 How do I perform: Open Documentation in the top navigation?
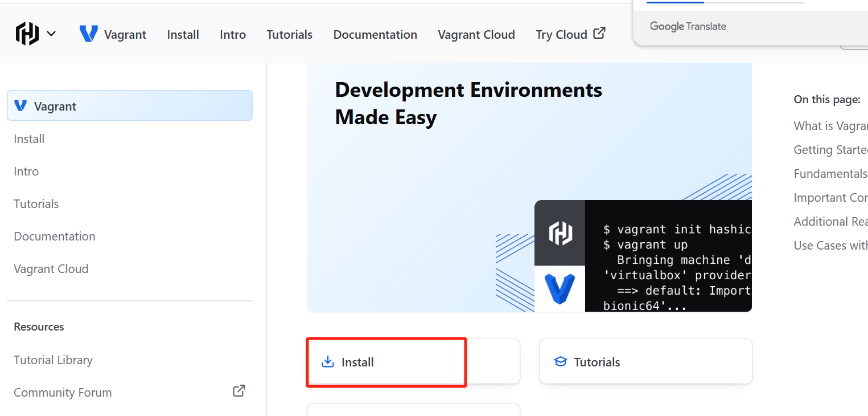[375, 35]
